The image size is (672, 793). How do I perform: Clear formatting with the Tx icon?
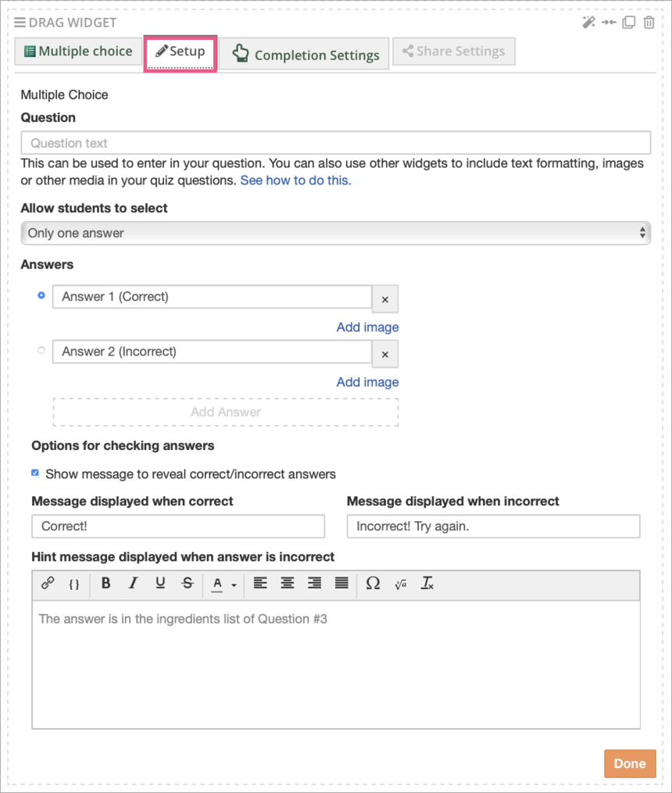[x=427, y=584]
